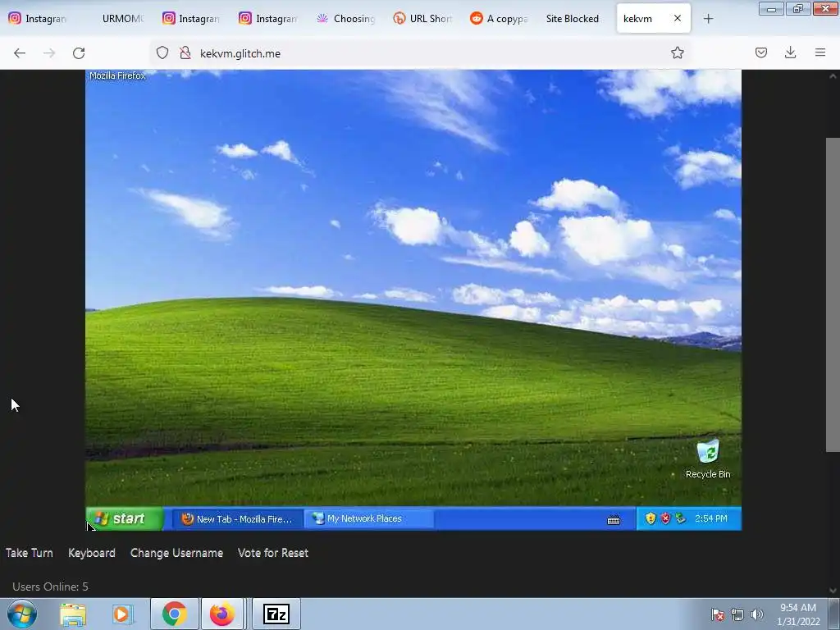Click the Mozilla Firefox label in the VM
Image resolution: width=840 pixels, height=630 pixels.
coord(117,75)
